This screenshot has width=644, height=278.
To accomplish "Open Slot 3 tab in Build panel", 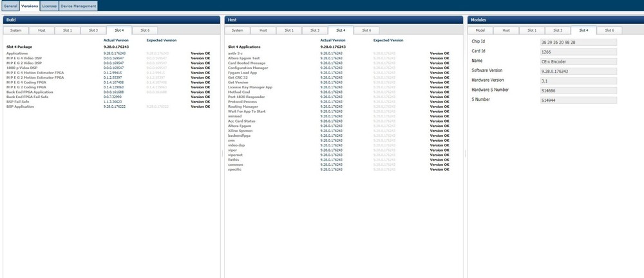I will pos(93,30).
